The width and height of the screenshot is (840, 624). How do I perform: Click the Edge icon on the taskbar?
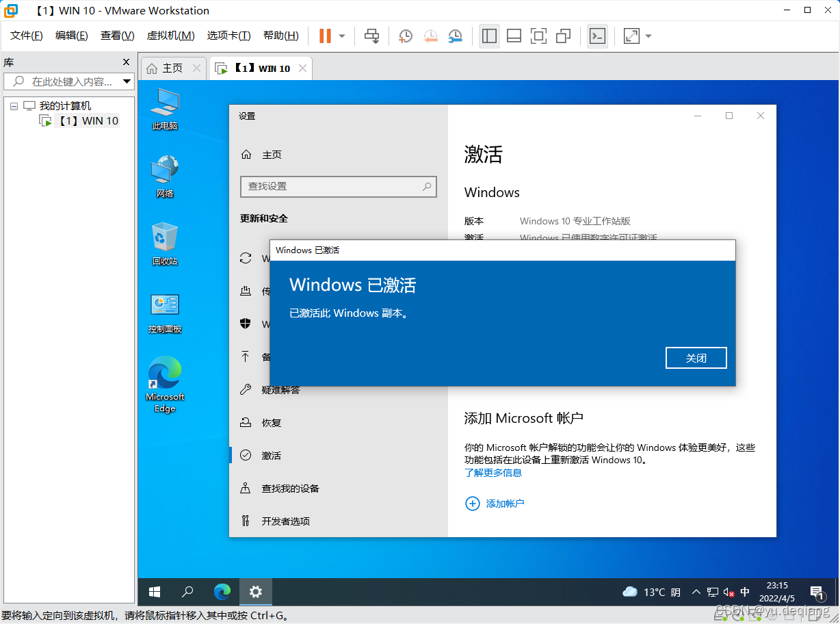[x=222, y=592]
